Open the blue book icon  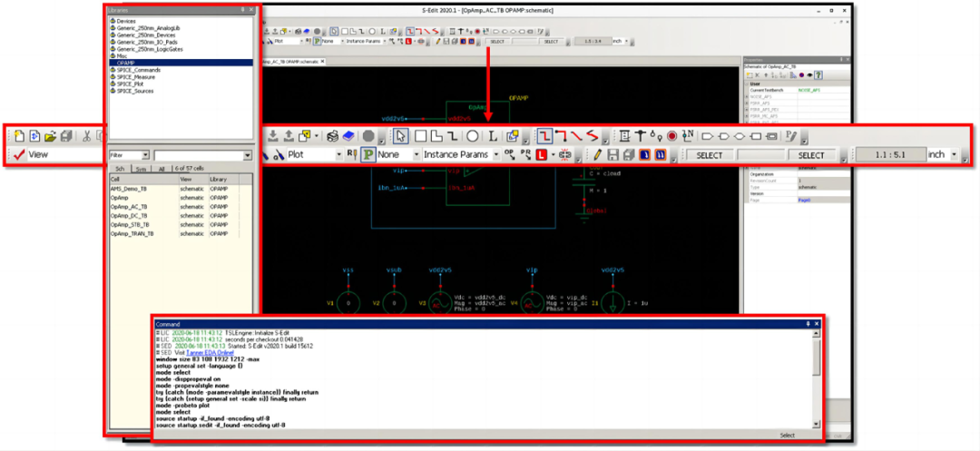pos(348,135)
